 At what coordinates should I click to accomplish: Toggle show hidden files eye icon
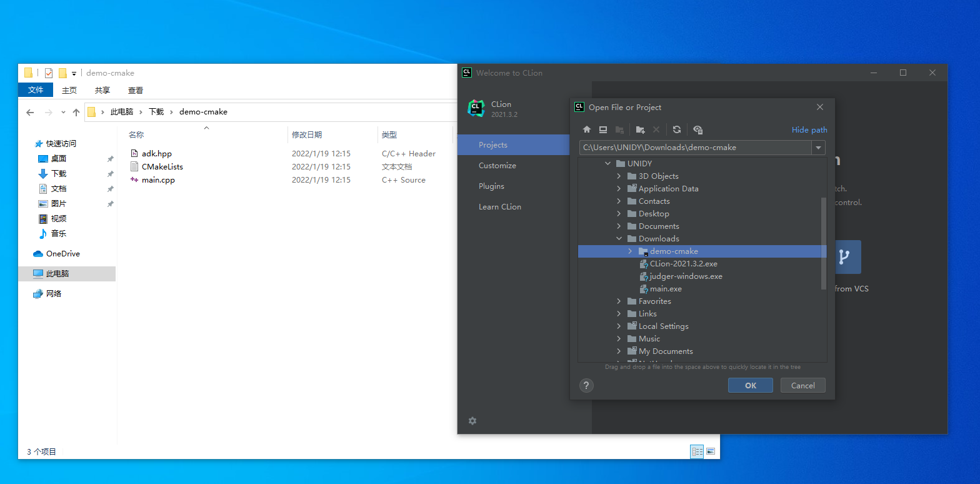(x=698, y=129)
